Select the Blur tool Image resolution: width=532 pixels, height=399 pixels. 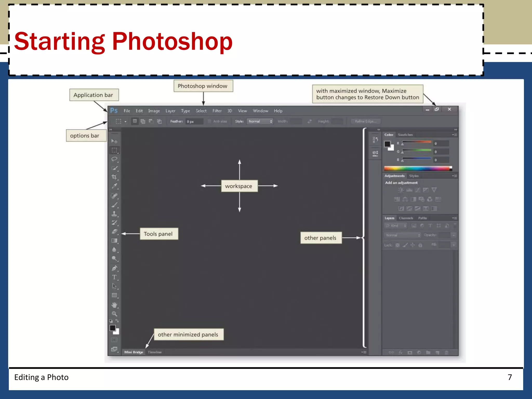[114, 250]
